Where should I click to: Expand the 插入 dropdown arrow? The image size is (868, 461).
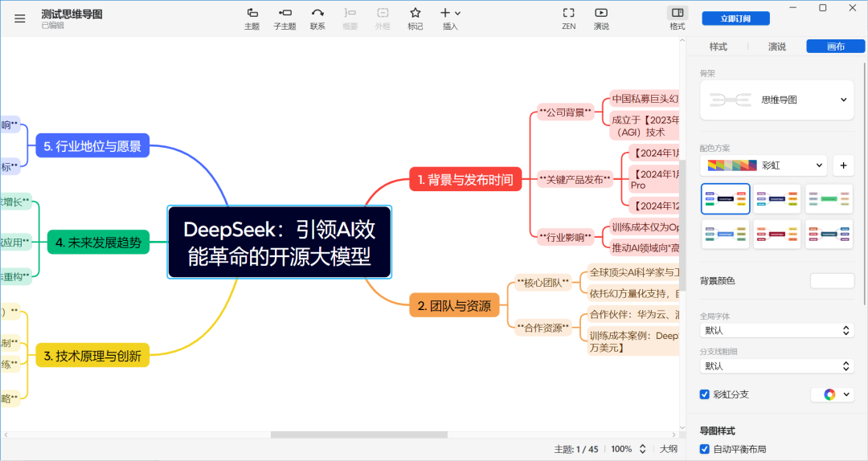tap(458, 14)
